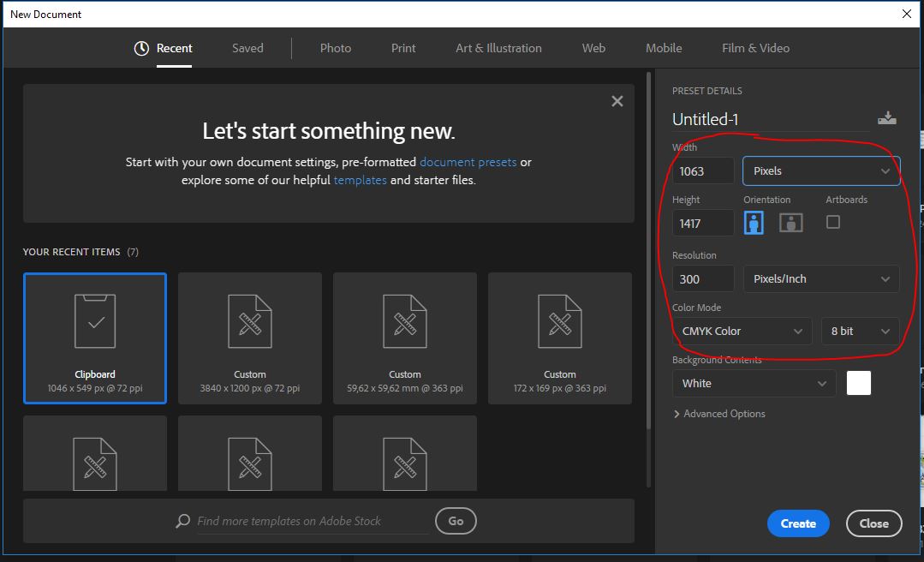Click the blue Create button
Image resolution: width=924 pixels, height=562 pixels.
click(797, 523)
